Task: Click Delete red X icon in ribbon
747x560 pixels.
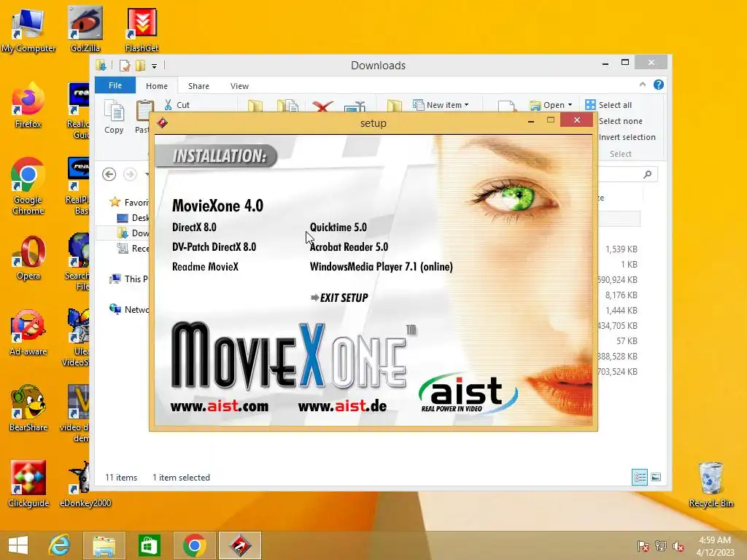Action: [x=322, y=105]
